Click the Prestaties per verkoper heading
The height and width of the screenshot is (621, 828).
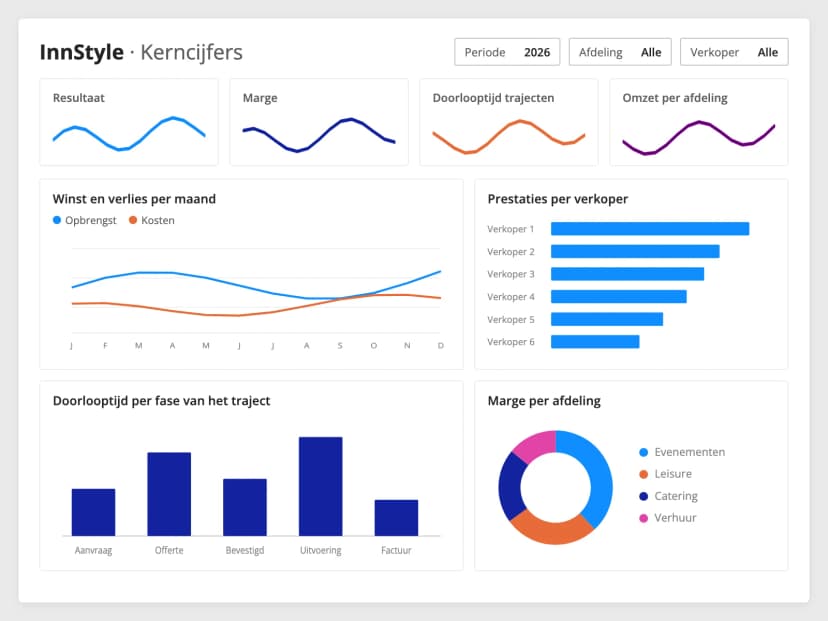pos(558,199)
